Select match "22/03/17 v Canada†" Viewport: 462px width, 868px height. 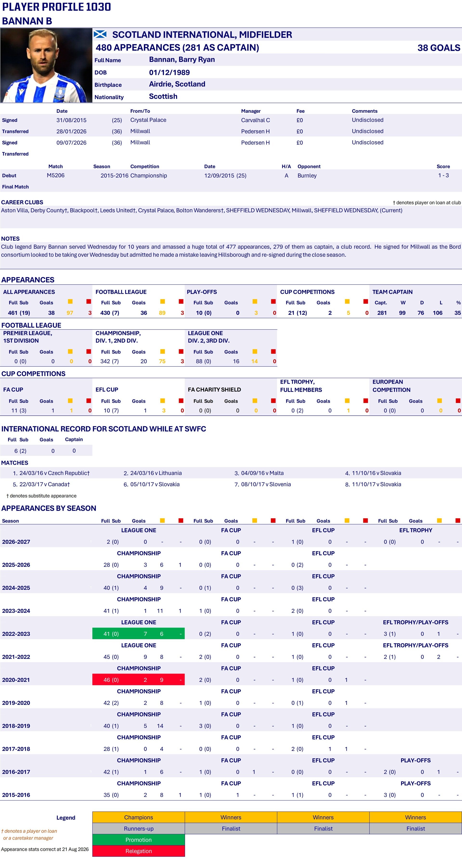[45, 484]
